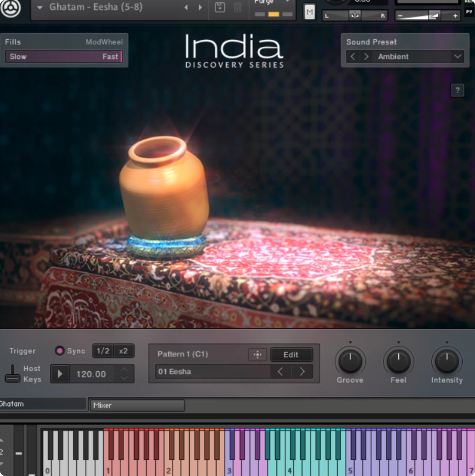Toggle the PV button

[469, 12]
